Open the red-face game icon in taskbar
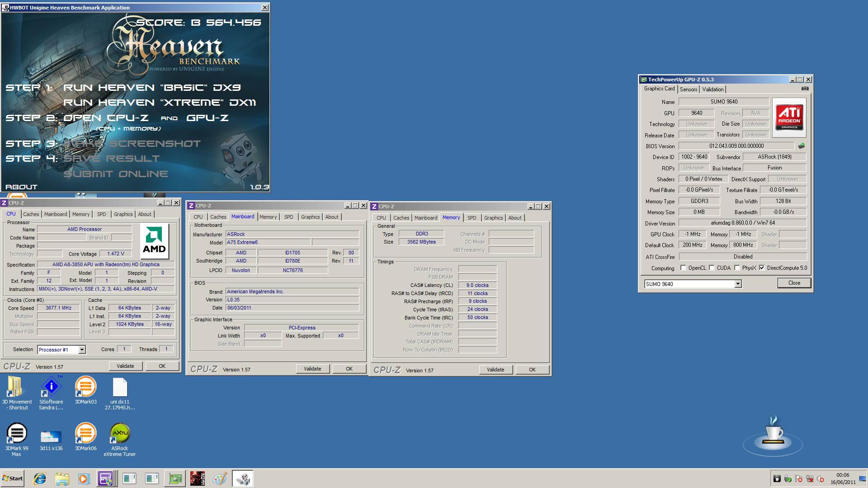Image resolution: width=868 pixels, height=488 pixels. [197, 479]
